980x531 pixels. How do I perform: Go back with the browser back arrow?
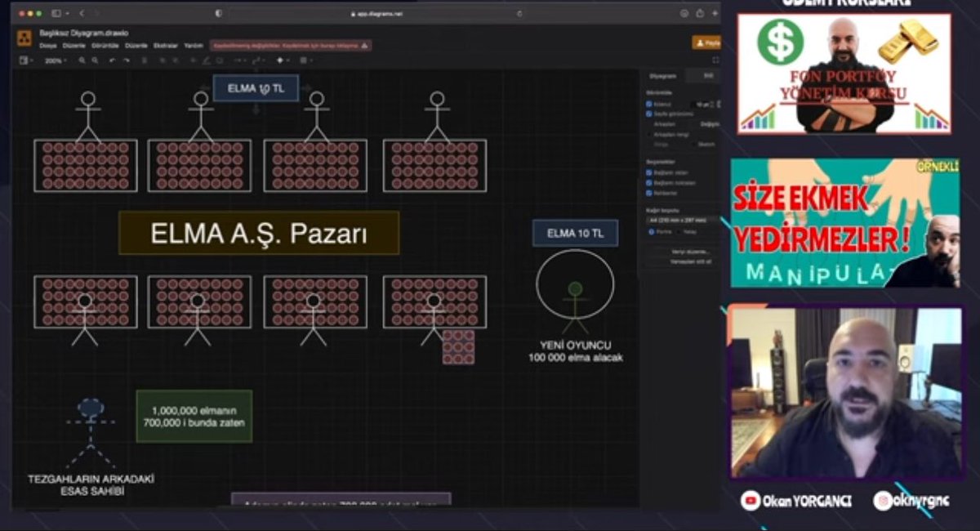coord(82,13)
